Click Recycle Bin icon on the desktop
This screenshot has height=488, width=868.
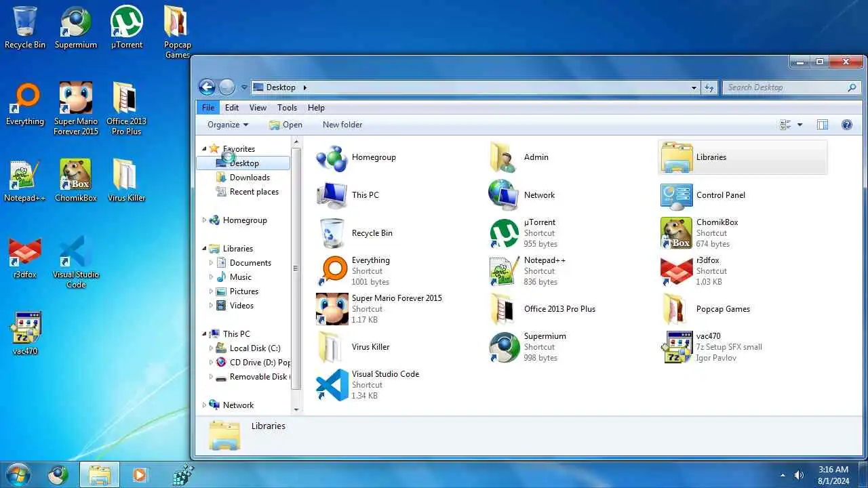25,22
